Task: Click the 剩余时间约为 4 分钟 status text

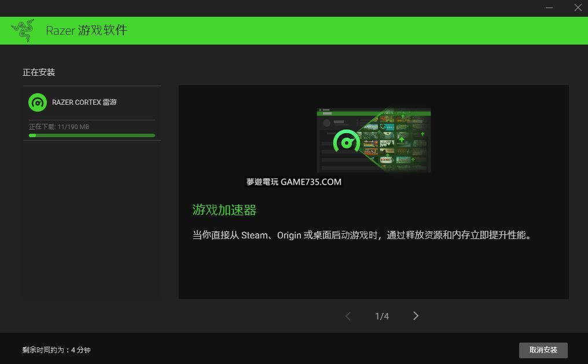Action: [57, 350]
